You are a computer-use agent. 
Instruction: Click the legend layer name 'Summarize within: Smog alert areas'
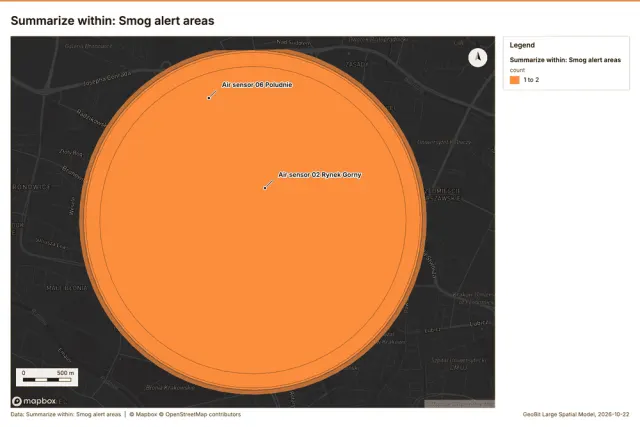tap(565, 60)
